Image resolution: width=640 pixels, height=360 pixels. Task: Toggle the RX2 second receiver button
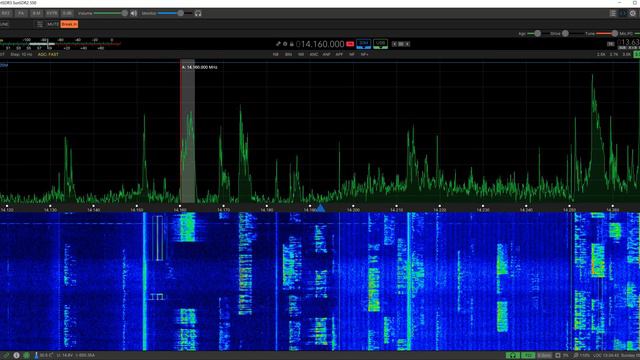[x=6, y=13]
